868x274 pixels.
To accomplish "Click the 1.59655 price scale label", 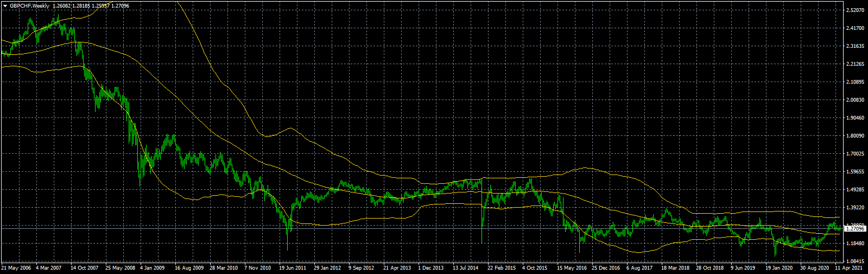I will click(x=855, y=172).
